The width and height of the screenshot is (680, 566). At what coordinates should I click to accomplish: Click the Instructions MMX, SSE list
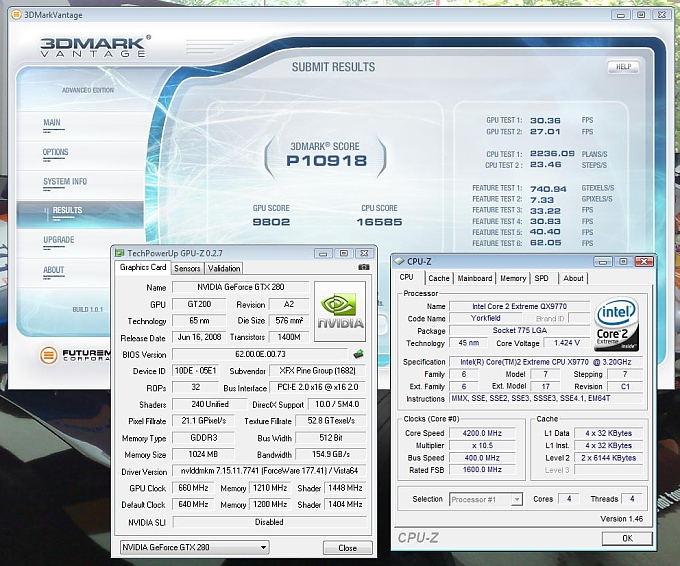click(x=546, y=398)
